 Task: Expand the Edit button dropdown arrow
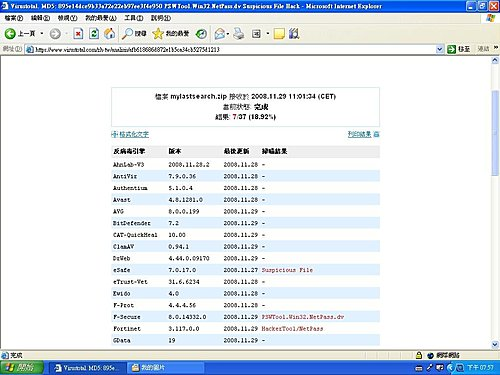click(267, 34)
